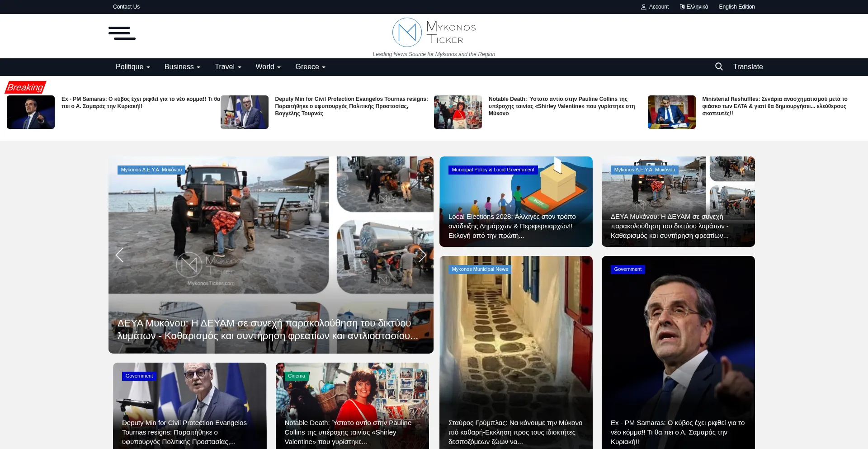Select the Municipal Policy & Local Government tag

pos(493,170)
